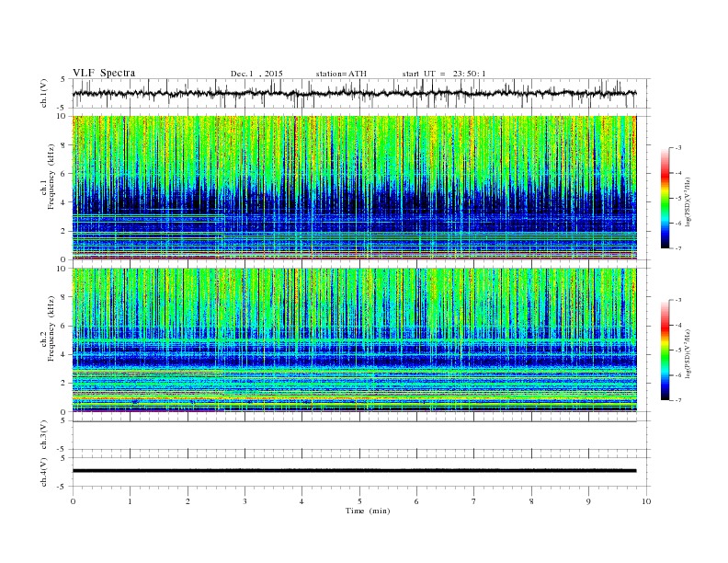Click the 'ch.1(V)' waveform axis label
Image resolution: width=728 pixels, height=563 pixels.
(44, 93)
